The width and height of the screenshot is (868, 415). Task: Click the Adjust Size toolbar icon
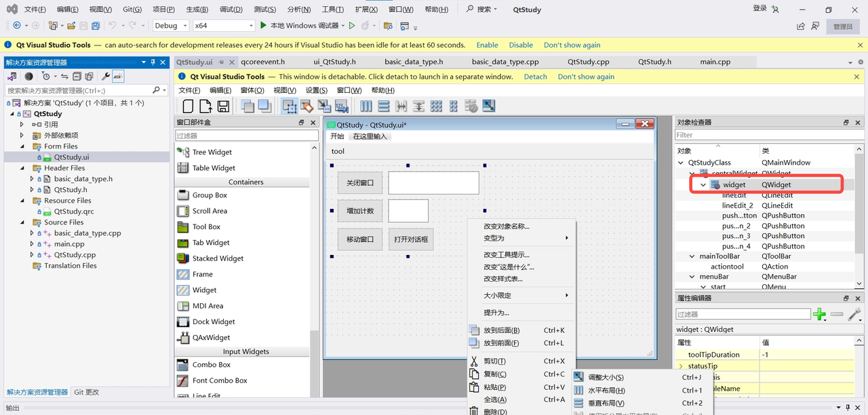coord(488,106)
